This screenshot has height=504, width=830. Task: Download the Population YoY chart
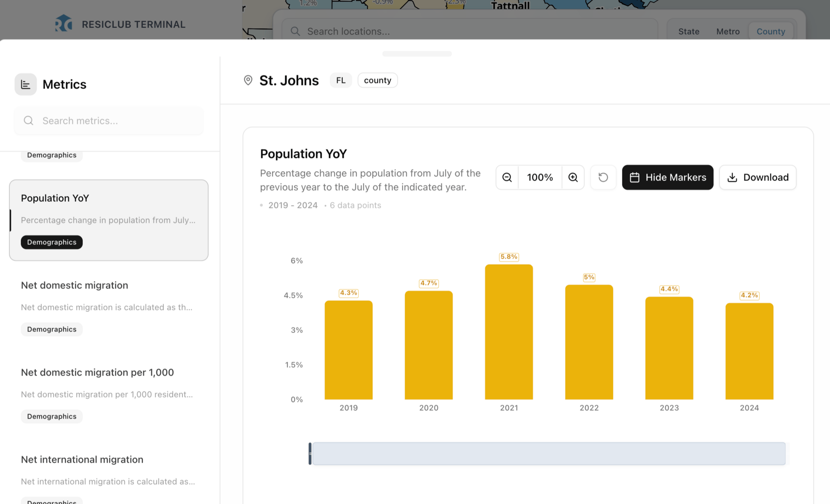[x=757, y=178]
